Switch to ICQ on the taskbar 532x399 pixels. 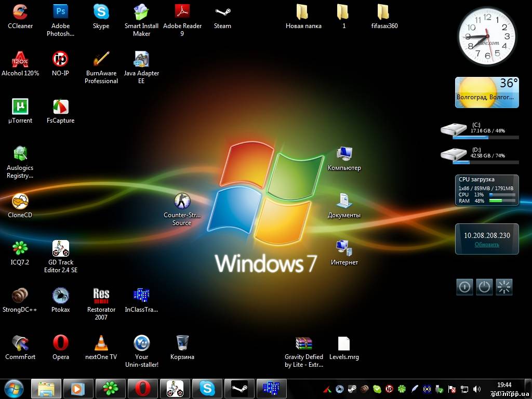point(111,389)
